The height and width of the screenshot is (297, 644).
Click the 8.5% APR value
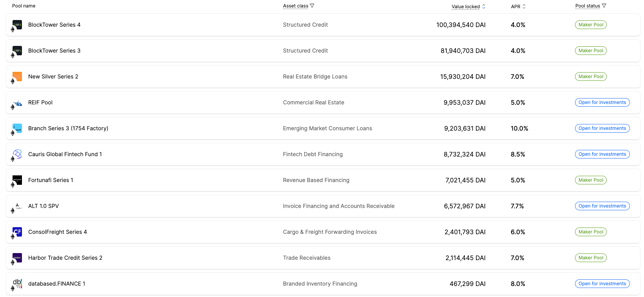[x=518, y=154]
